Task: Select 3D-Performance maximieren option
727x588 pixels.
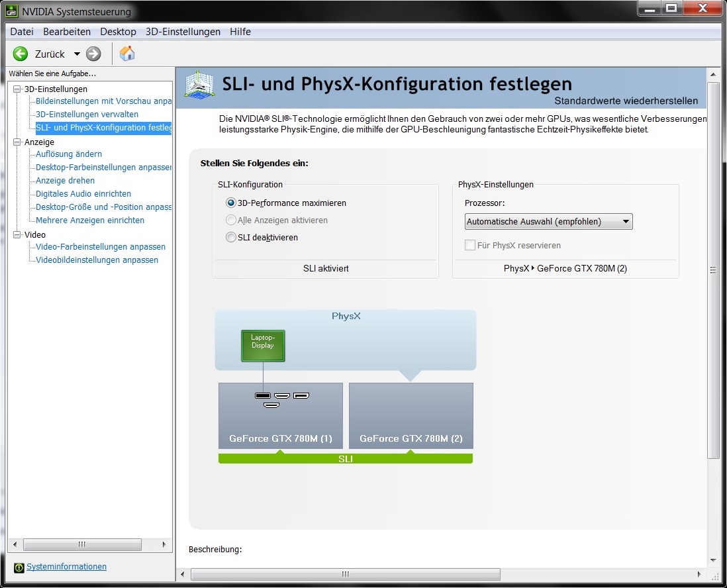Action: click(231, 203)
